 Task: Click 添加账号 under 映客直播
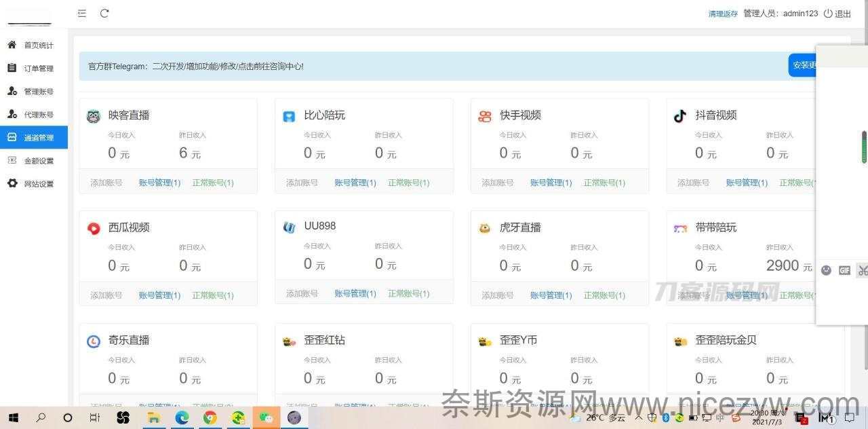[106, 183]
